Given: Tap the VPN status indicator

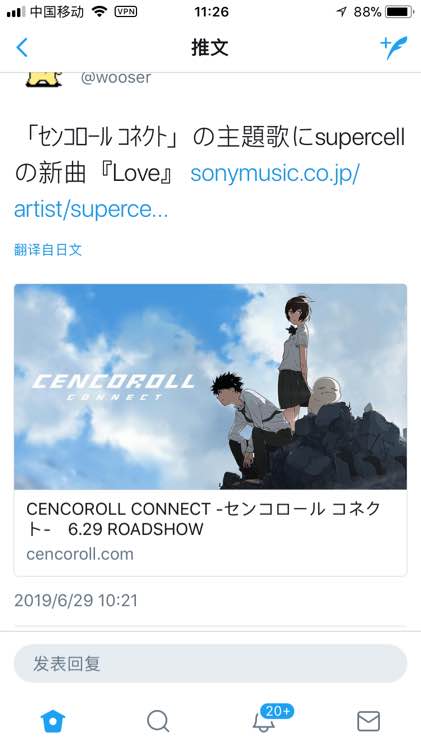Looking at the screenshot, I should [126, 12].
